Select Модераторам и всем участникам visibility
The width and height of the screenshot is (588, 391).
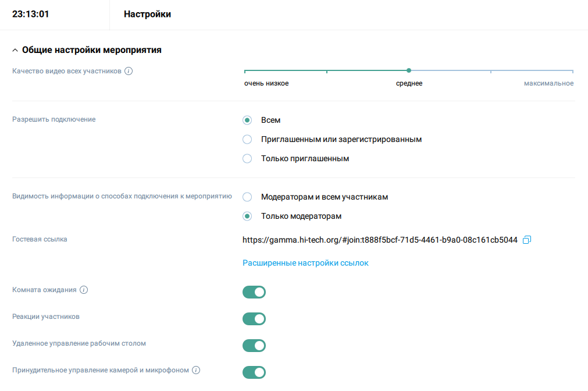click(247, 197)
